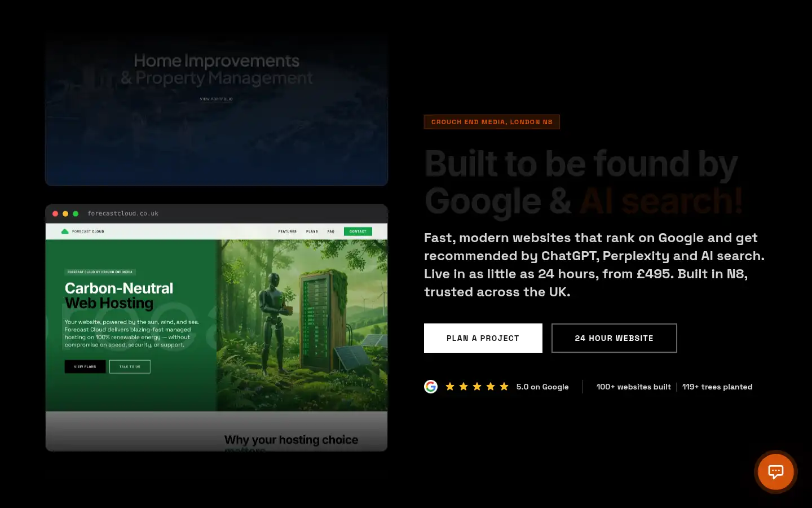Click the 100+ websites built text
The height and width of the screenshot is (508, 812).
634,387
